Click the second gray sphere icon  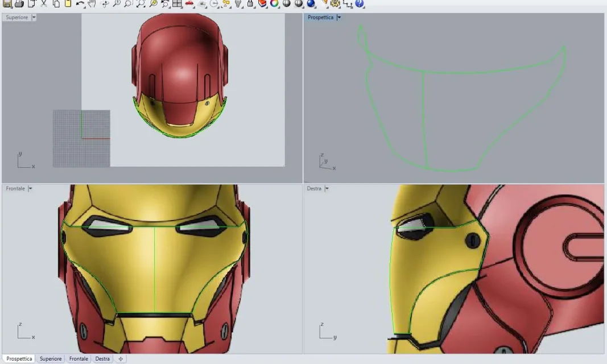(x=299, y=4)
